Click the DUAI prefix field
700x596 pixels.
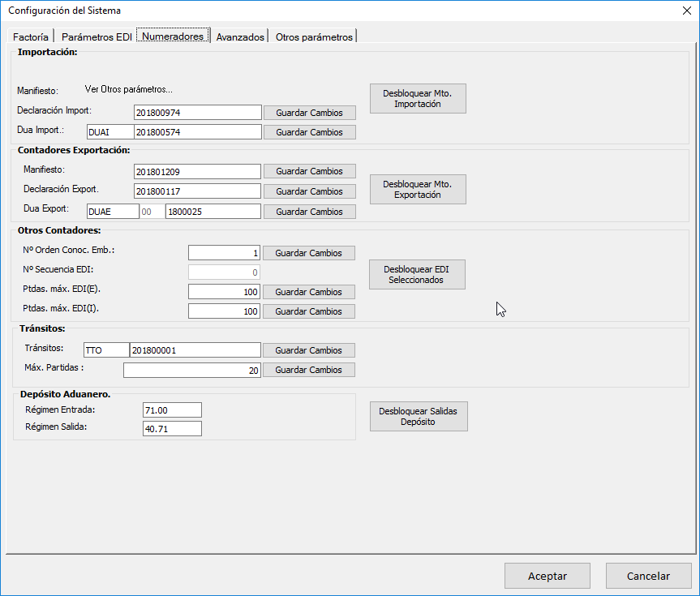click(110, 131)
